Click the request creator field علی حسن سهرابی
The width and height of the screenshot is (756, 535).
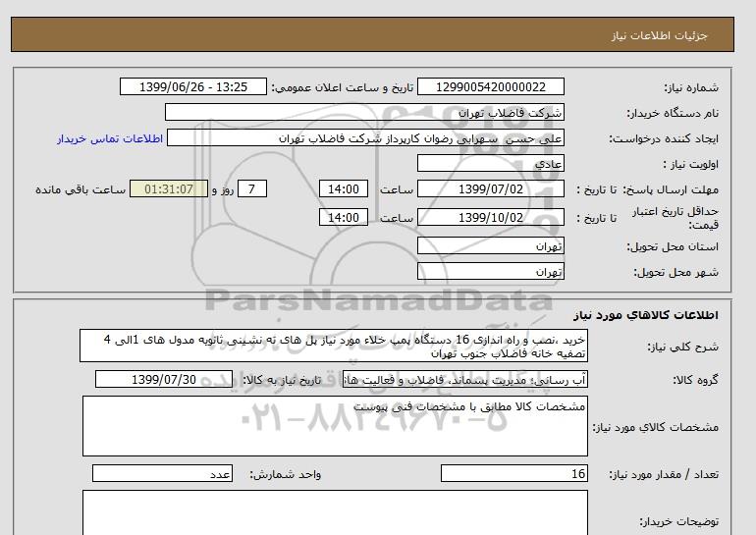coord(365,137)
